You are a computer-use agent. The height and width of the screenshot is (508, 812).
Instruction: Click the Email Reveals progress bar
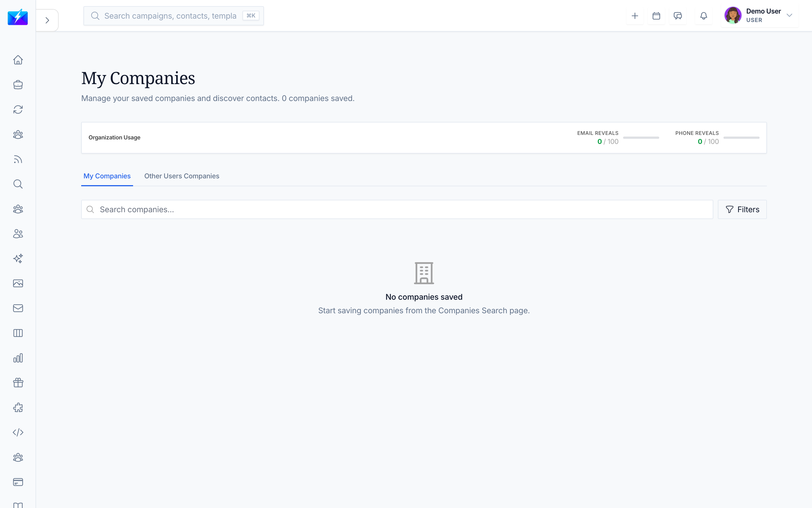point(641,138)
